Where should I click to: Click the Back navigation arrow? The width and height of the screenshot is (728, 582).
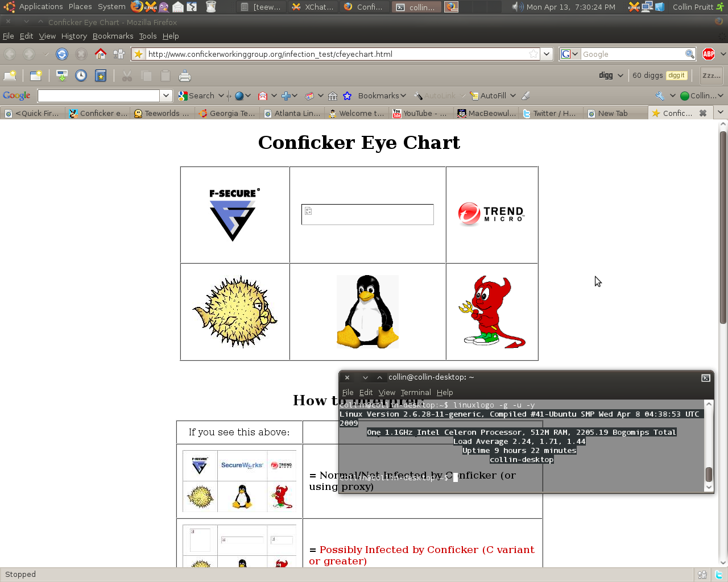click(x=10, y=54)
